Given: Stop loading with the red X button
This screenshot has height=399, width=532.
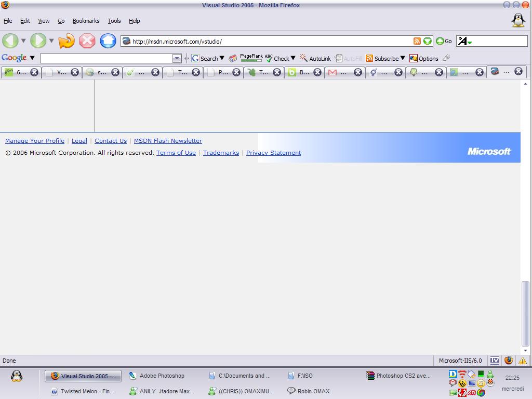Looking at the screenshot, I should pos(87,41).
